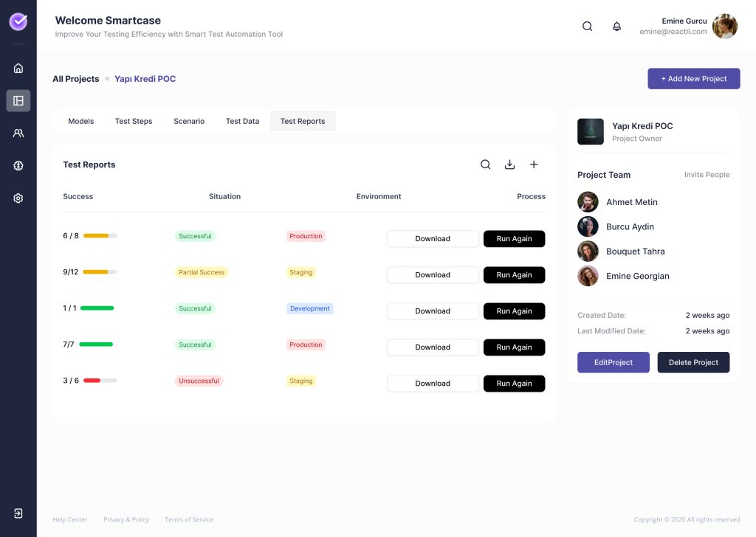Click the Add New Project button
The width and height of the screenshot is (756, 537).
click(693, 79)
